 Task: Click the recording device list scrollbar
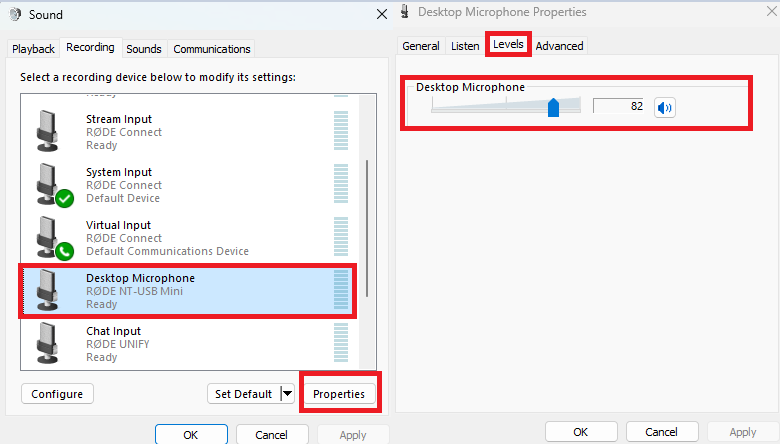(x=367, y=229)
